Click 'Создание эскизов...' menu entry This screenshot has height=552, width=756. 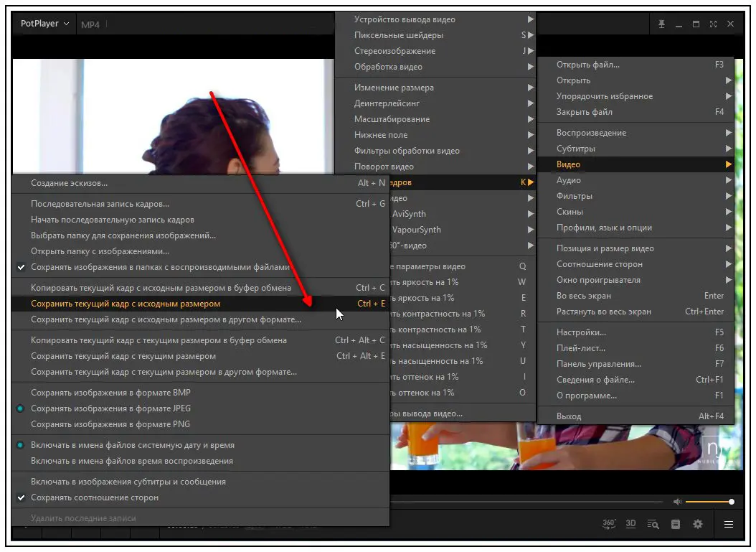(x=201, y=183)
